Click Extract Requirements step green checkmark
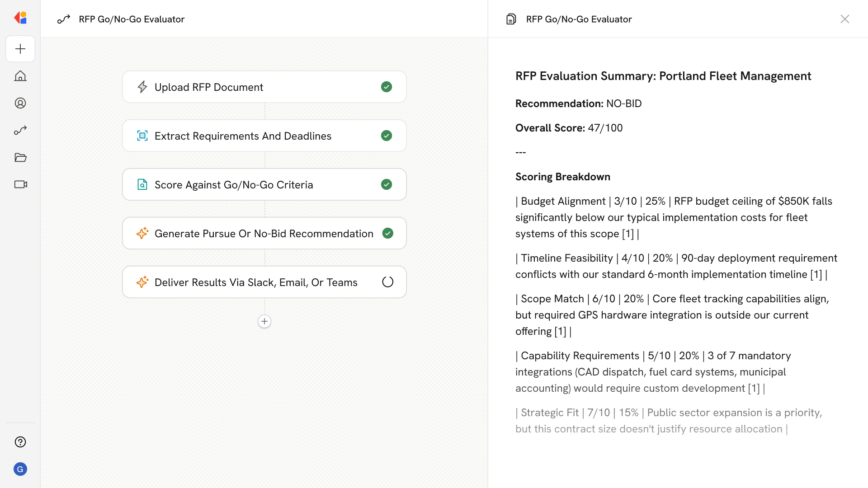The width and height of the screenshot is (868, 488). click(386, 136)
